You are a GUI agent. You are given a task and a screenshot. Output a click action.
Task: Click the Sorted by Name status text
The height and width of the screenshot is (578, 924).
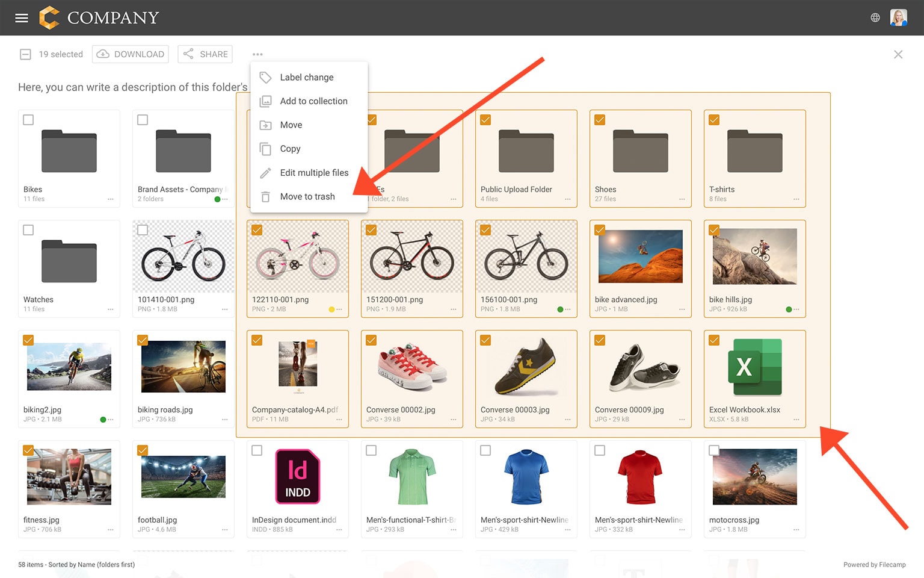76,565
